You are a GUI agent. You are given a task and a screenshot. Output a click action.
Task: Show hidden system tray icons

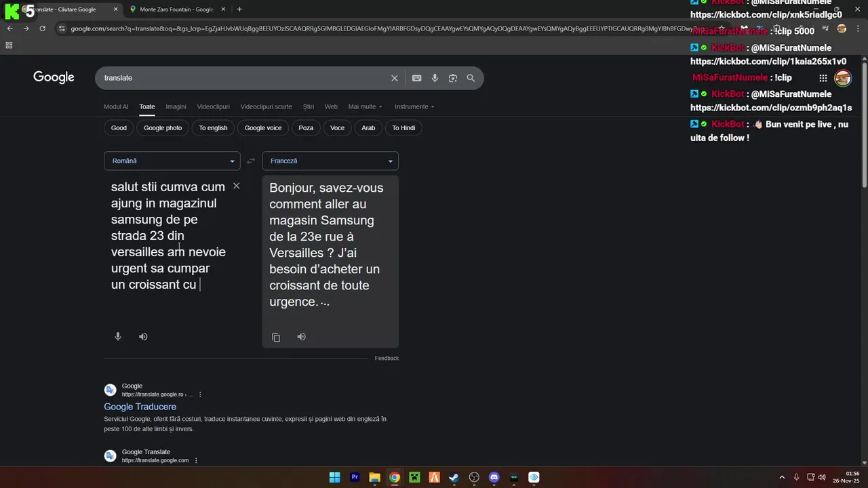(781, 477)
